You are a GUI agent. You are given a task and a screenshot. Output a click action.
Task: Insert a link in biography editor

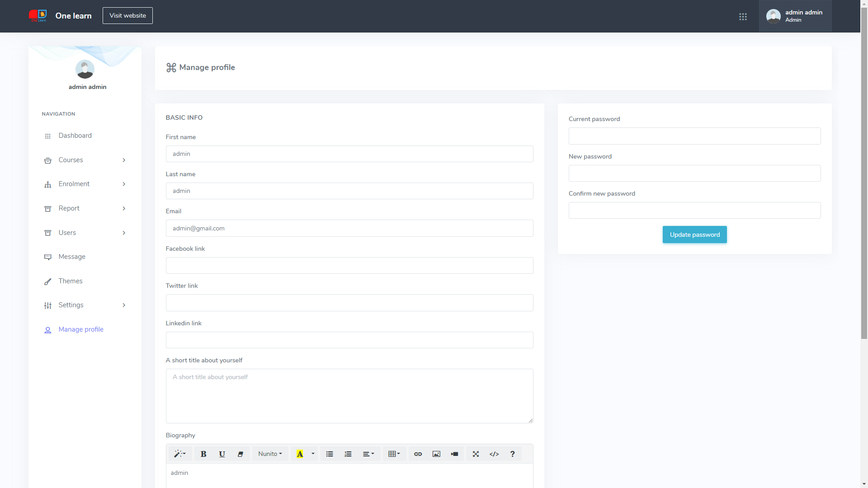click(x=418, y=454)
